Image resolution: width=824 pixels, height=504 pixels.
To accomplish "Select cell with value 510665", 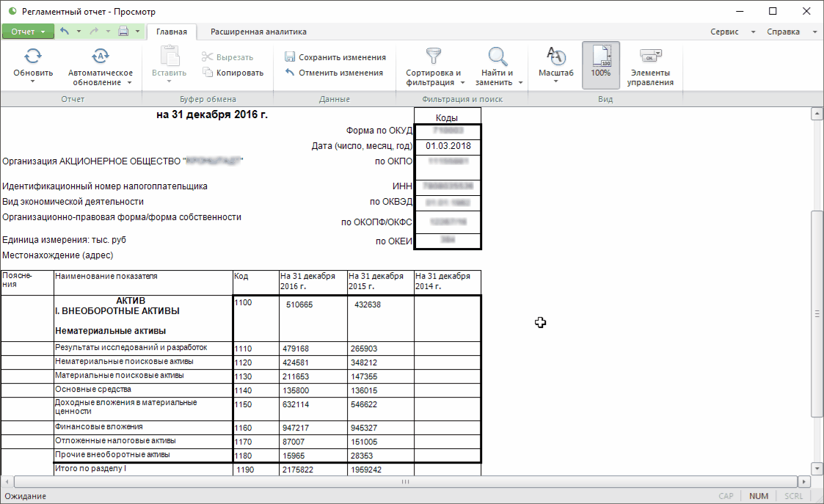I will pos(313,318).
